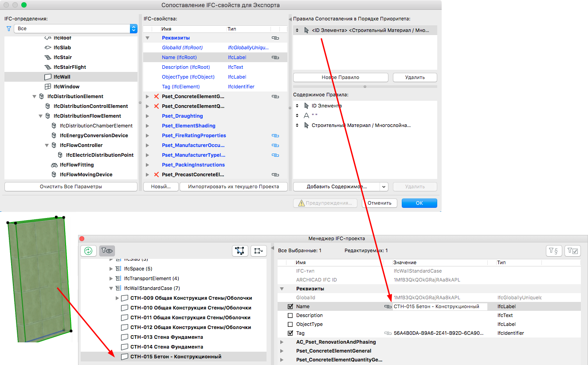Click the link icon on the Name (IfcRoot) row
The height and width of the screenshot is (365, 588).
click(275, 57)
